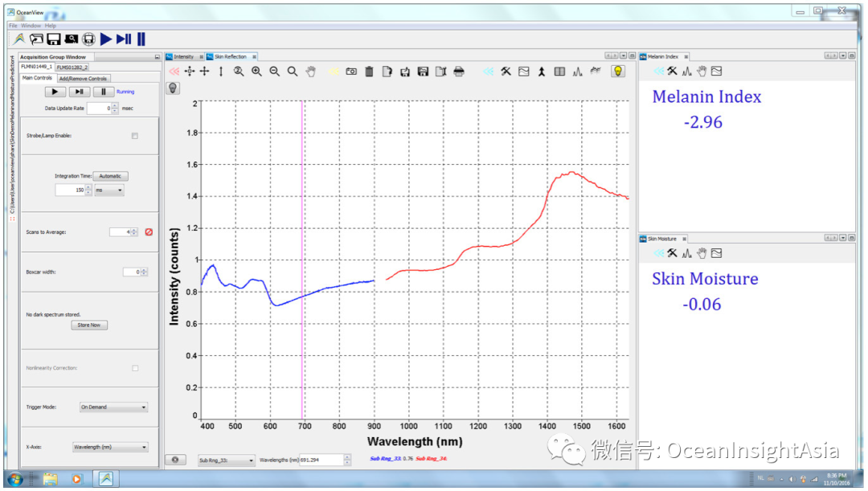Click the media player taskbar icon
Viewport: 868px width, 491px height.
pos(76,480)
